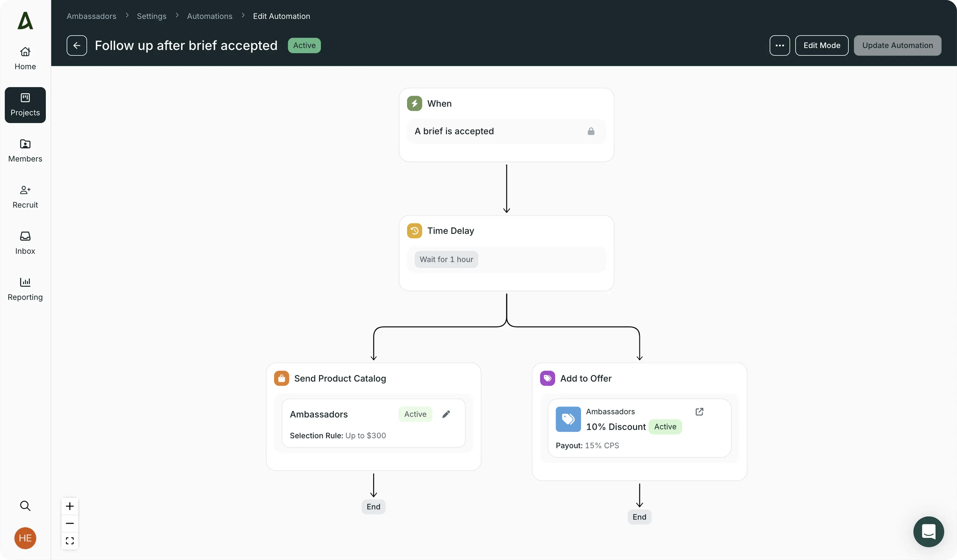957x560 pixels.
Task: Open Reporting in the sidebar
Action: [25, 289]
